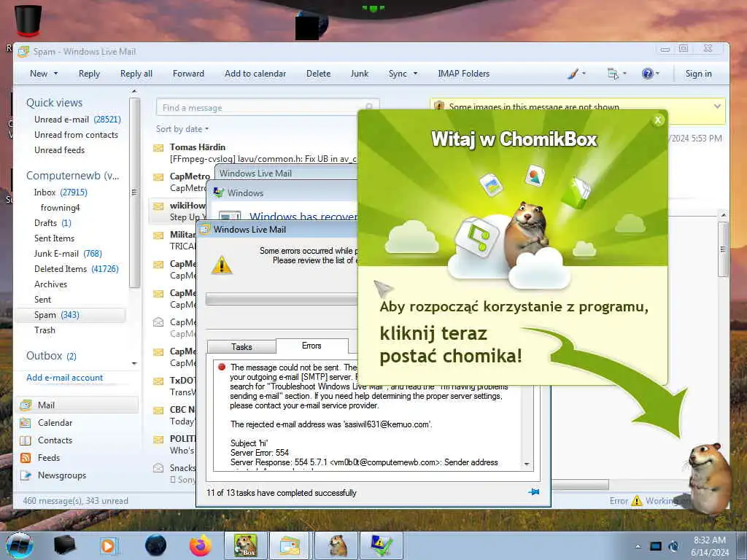Click the Error warning icon in status bar
Image resolution: width=747 pixels, height=560 pixels.
click(x=636, y=500)
